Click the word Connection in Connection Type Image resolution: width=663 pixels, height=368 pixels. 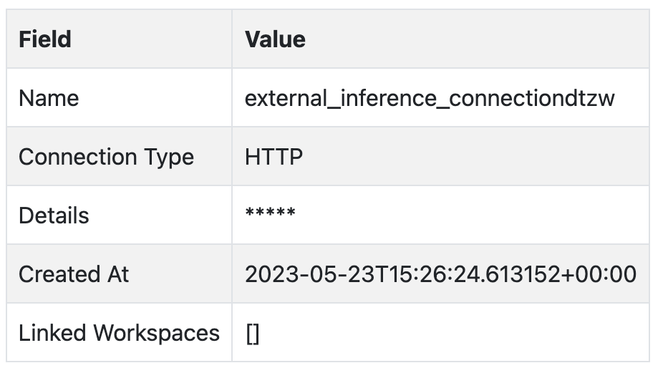click(x=77, y=157)
